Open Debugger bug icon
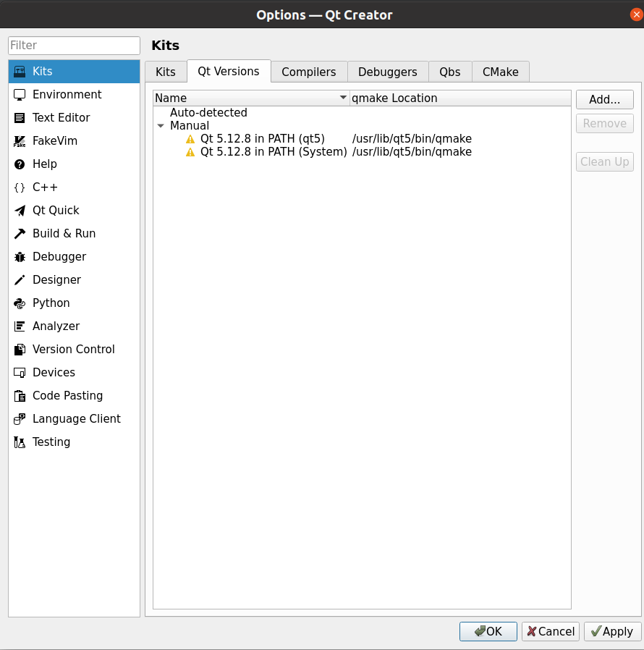644x650 pixels. [x=20, y=257]
